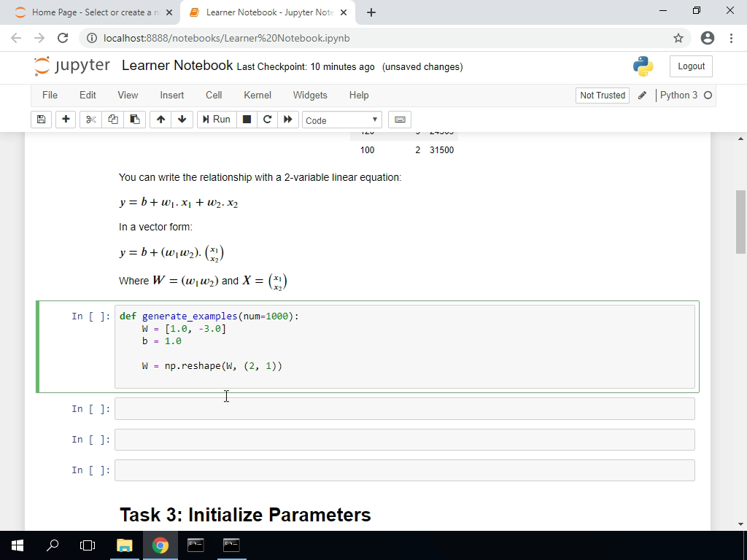Image resolution: width=747 pixels, height=560 pixels.
Task: Click the Python logo icon in the header
Action: 643,66
